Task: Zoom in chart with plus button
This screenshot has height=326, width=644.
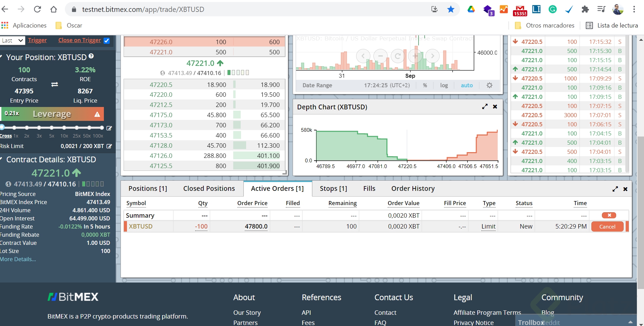Action: [x=415, y=56]
